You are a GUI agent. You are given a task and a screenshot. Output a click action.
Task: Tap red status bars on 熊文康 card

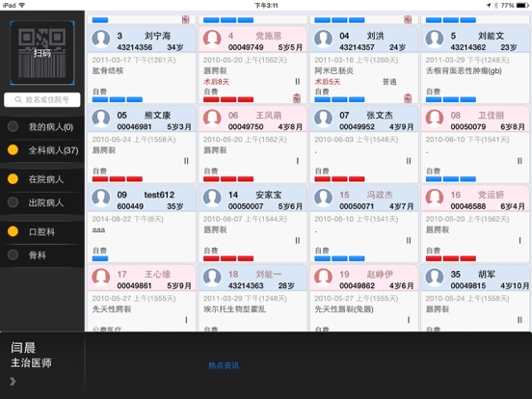pos(117,179)
